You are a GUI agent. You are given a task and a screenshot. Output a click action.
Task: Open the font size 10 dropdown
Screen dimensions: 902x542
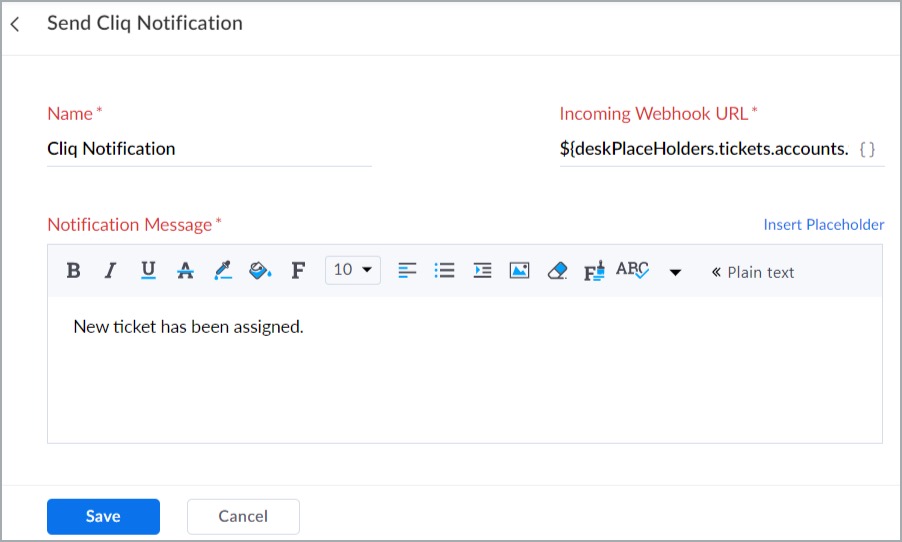tap(353, 270)
